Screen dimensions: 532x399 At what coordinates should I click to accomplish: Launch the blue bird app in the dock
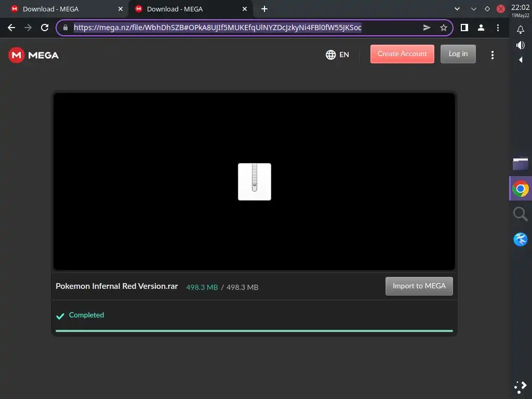(x=521, y=239)
